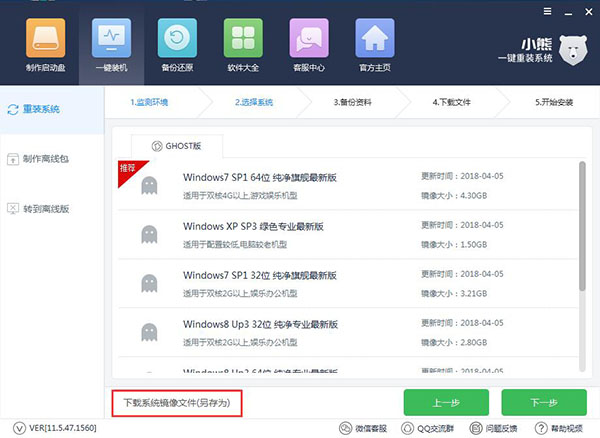600x438 pixels.
Task: Choose Windows XP SP3 绿色专业最新版
Action: click(x=348, y=234)
